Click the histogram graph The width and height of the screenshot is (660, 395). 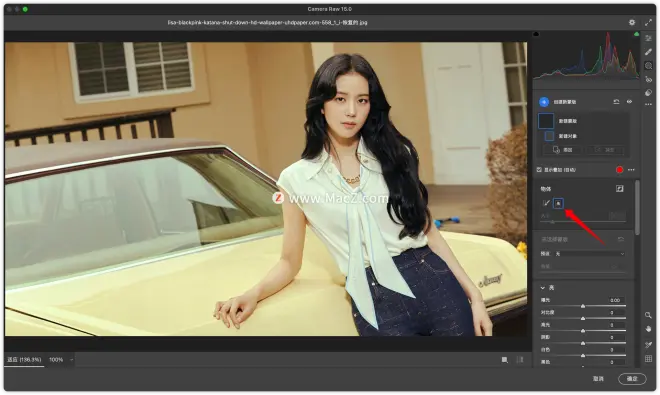(586, 56)
